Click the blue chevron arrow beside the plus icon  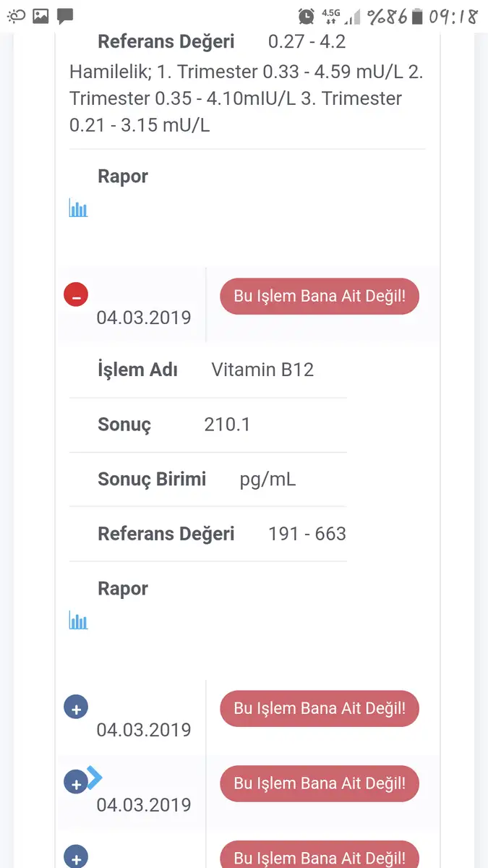click(95, 777)
